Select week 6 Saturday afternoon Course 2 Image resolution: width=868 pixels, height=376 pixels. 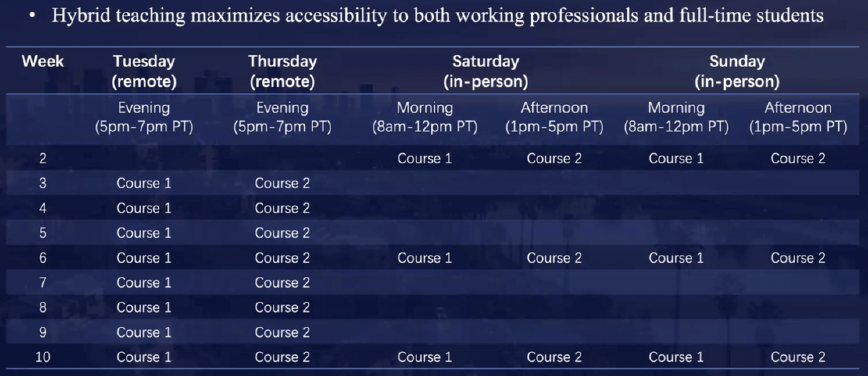[554, 258]
